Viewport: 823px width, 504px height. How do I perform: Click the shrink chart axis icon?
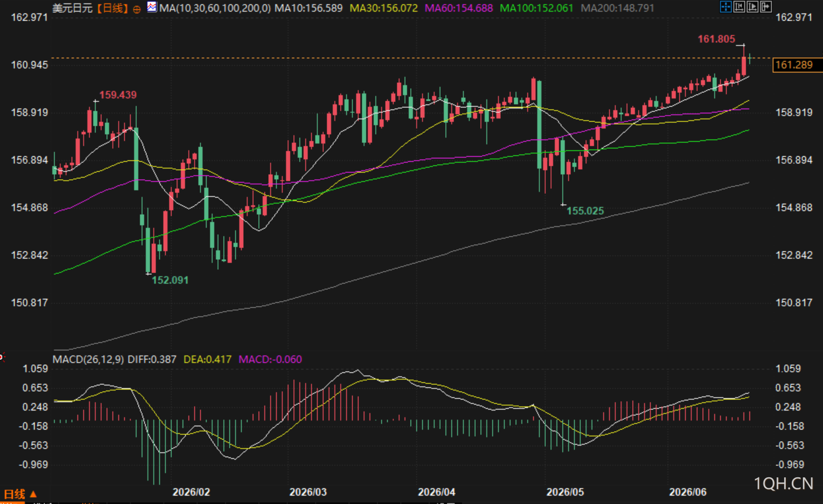pos(739,7)
